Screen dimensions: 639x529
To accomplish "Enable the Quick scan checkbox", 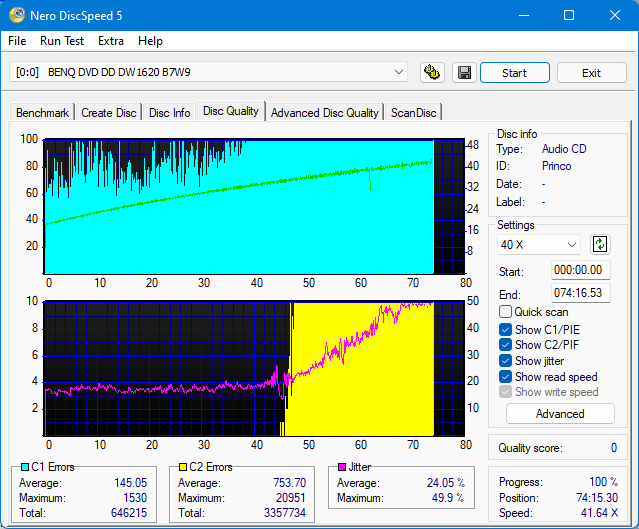I will click(505, 312).
